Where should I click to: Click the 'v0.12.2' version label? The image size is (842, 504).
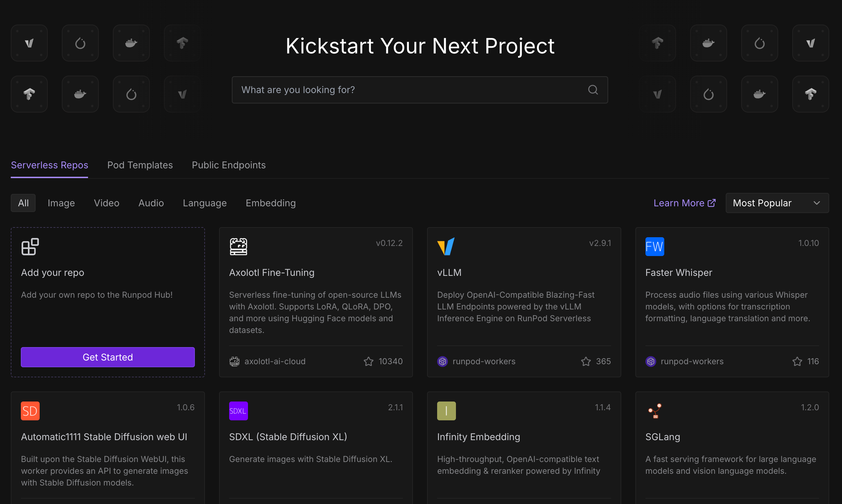click(x=389, y=243)
